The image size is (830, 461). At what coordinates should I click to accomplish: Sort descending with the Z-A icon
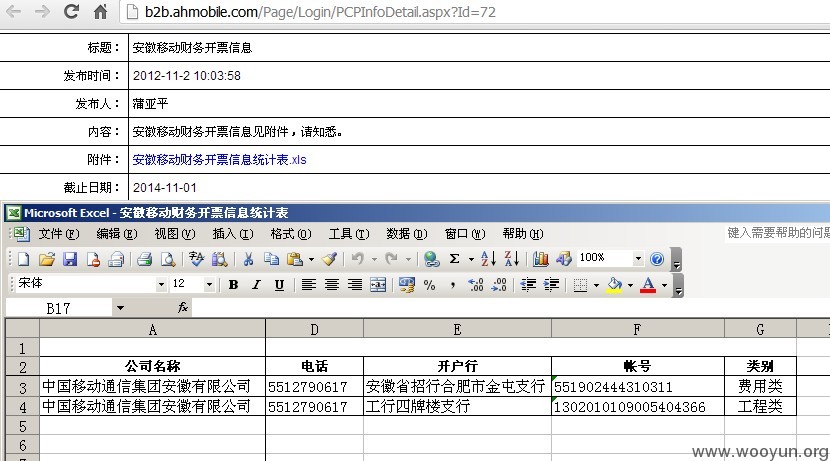point(511,259)
